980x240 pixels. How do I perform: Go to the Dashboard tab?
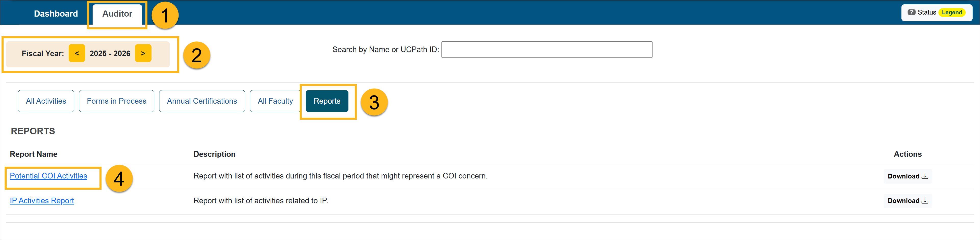click(56, 13)
